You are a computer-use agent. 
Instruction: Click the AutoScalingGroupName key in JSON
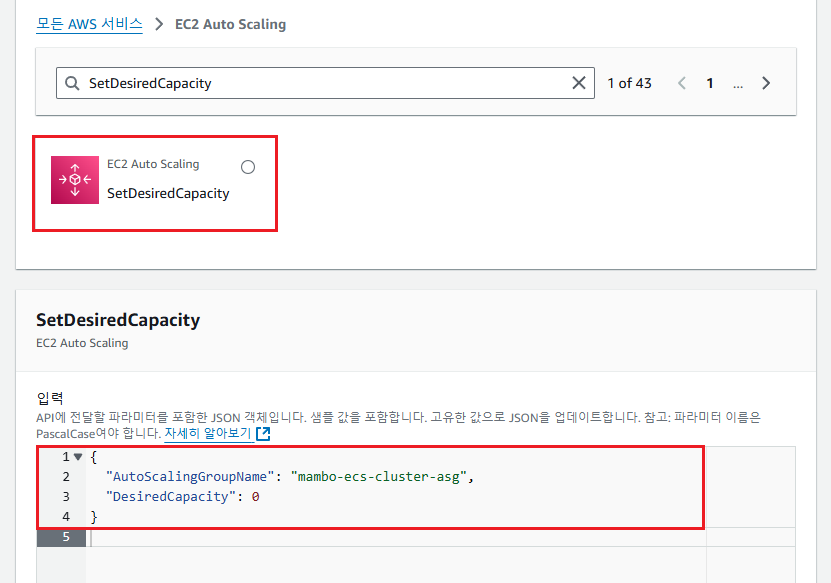(x=190, y=477)
